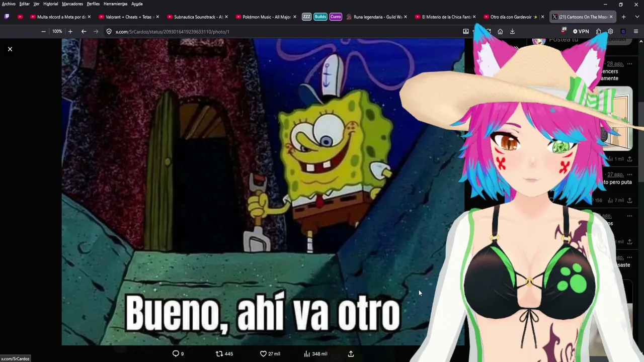Switch to the pinned Twitch tab
644x362 pixels.
point(7,17)
